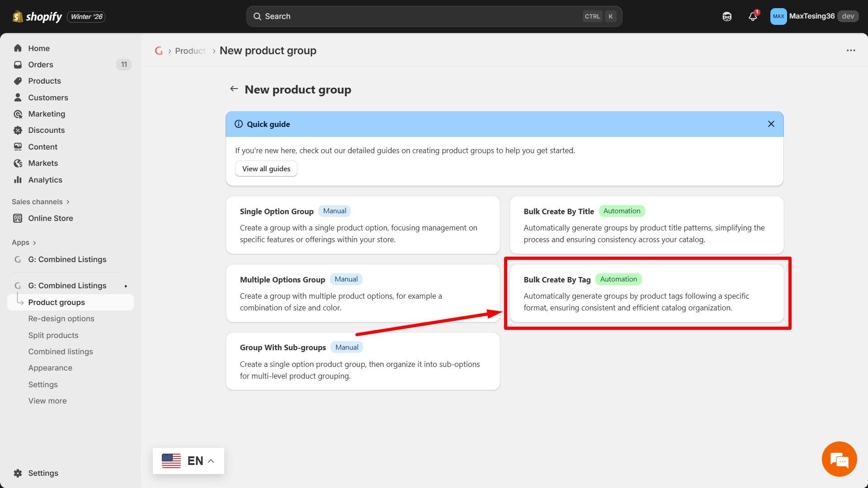
Task: Click the G app icon in the breadcrumb
Action: [x=159, y=51]
